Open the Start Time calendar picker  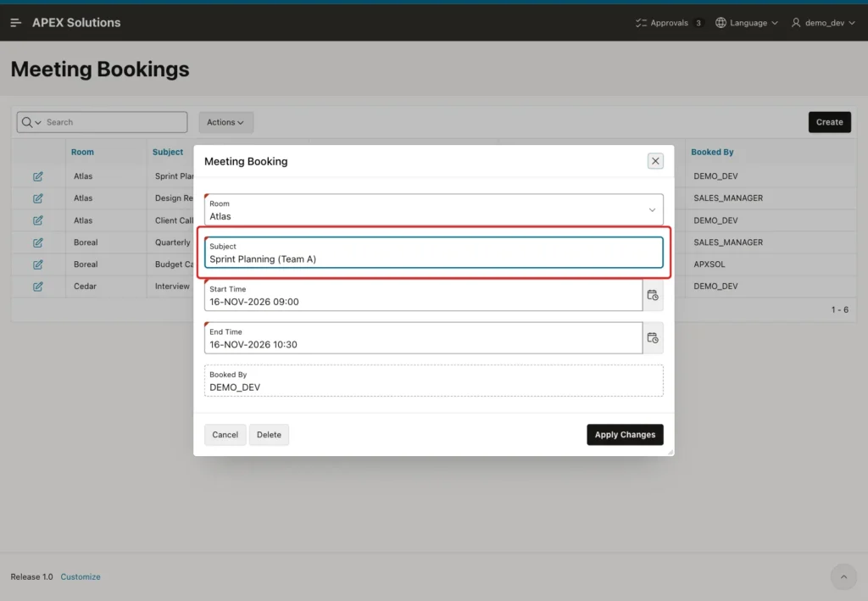tap(653, 295)
